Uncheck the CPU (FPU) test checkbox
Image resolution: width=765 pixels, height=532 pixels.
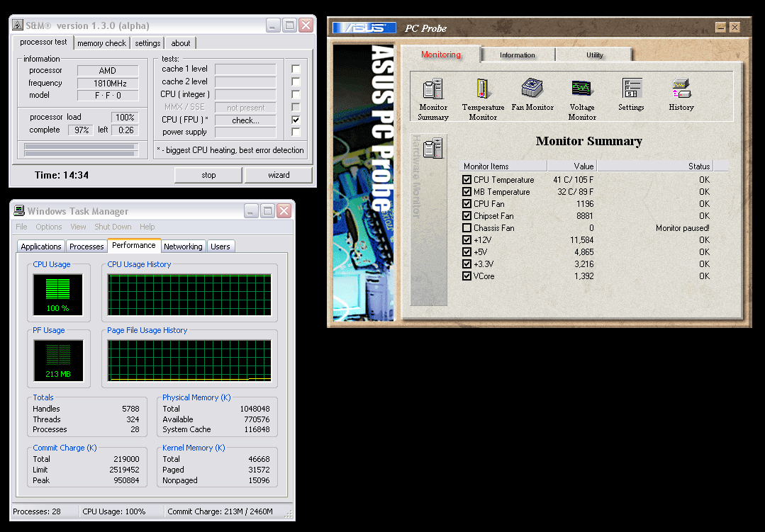(296, 120)
